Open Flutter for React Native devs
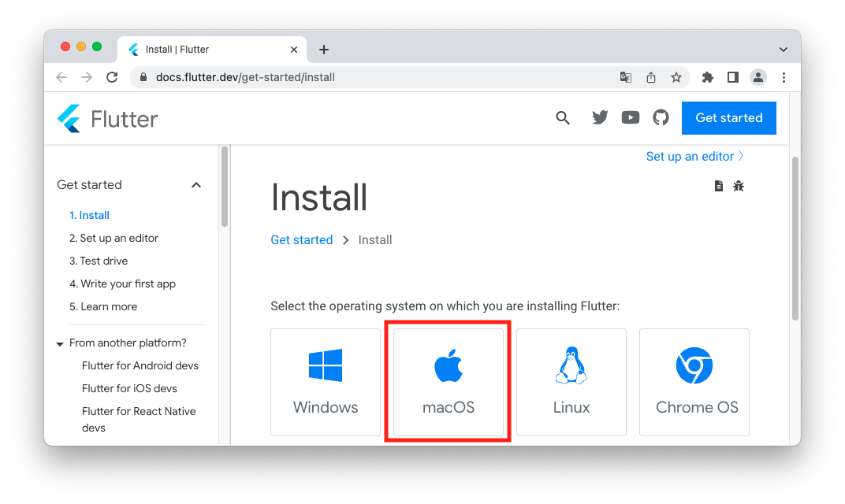Screen dimensions: 845x504 click(x=139, y=420)
